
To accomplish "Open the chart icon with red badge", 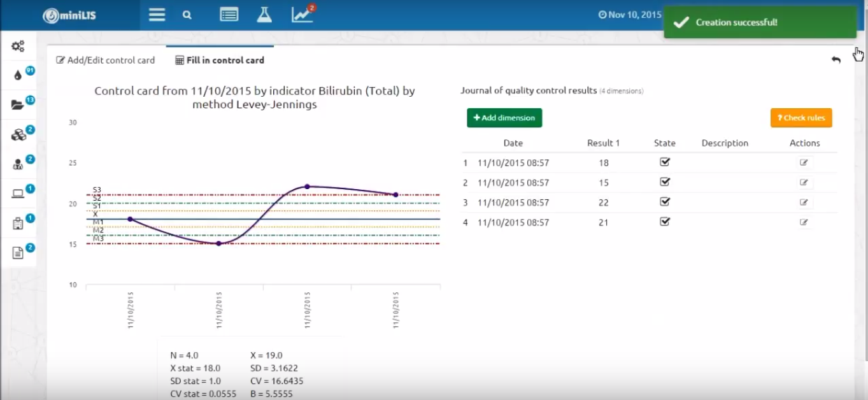I will tap(302, 14).
